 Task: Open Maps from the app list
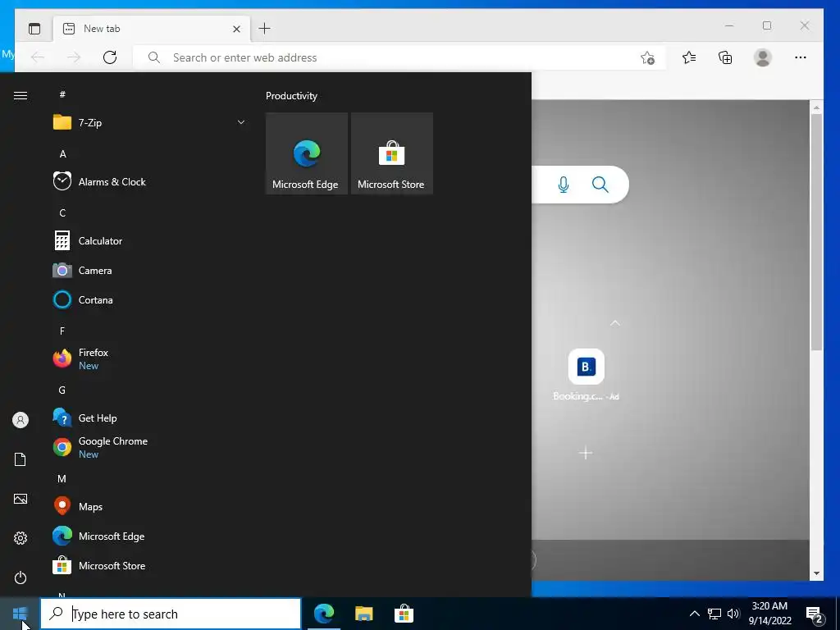coord(149,506)
